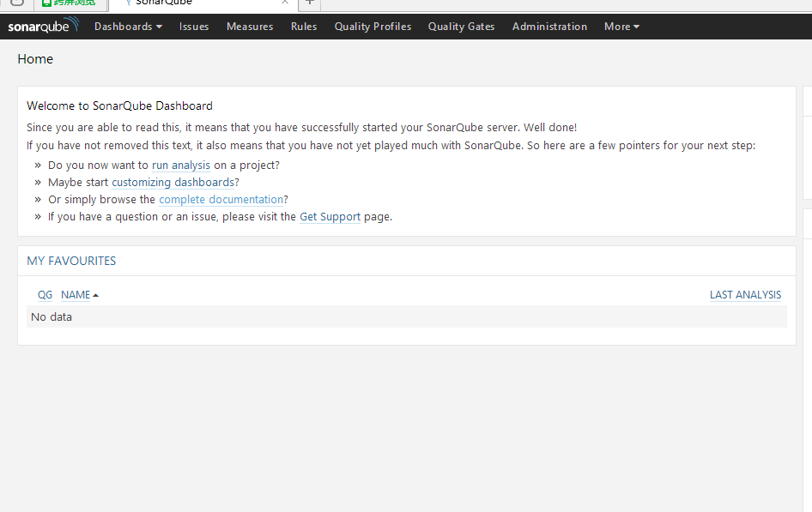Open the Rules page
Image resolution: width=812 pixels, height=512 pixels.
coord(304,27)
